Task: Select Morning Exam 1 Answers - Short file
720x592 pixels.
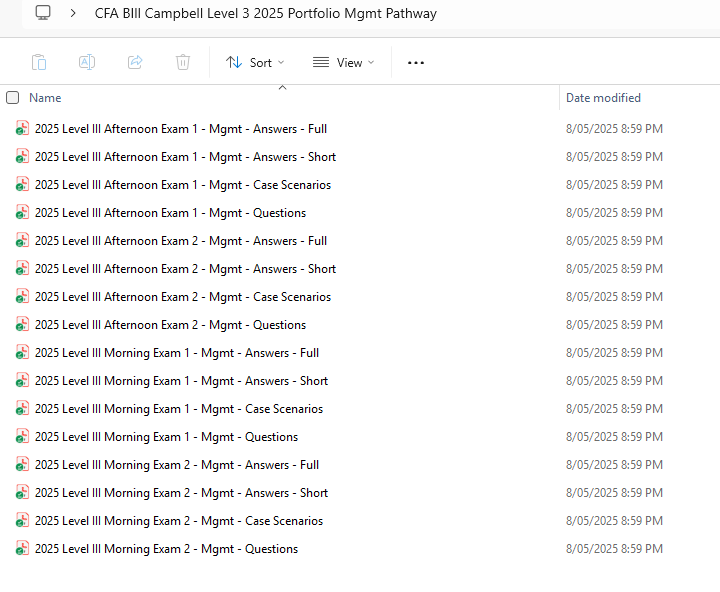Action: click(x=181, y=381)
